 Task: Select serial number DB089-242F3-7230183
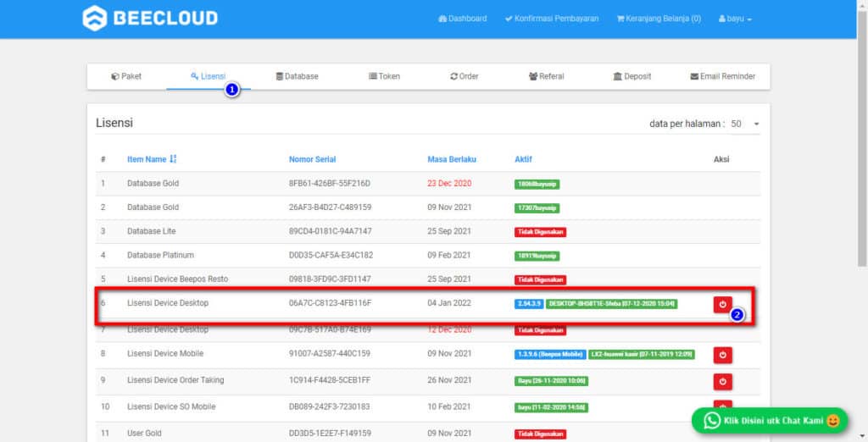coord(330,406)
